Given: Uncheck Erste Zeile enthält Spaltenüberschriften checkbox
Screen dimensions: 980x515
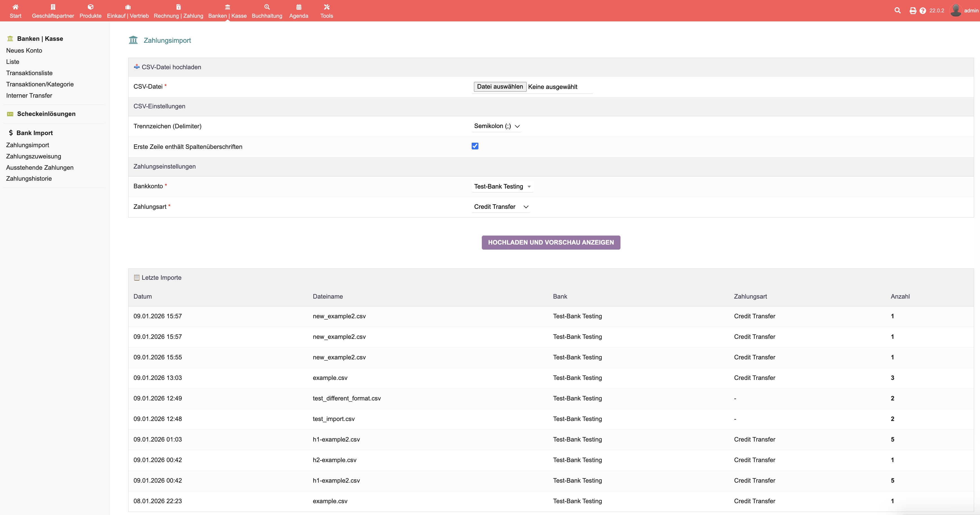Looking at the screenshot, I should pos(475,146).
